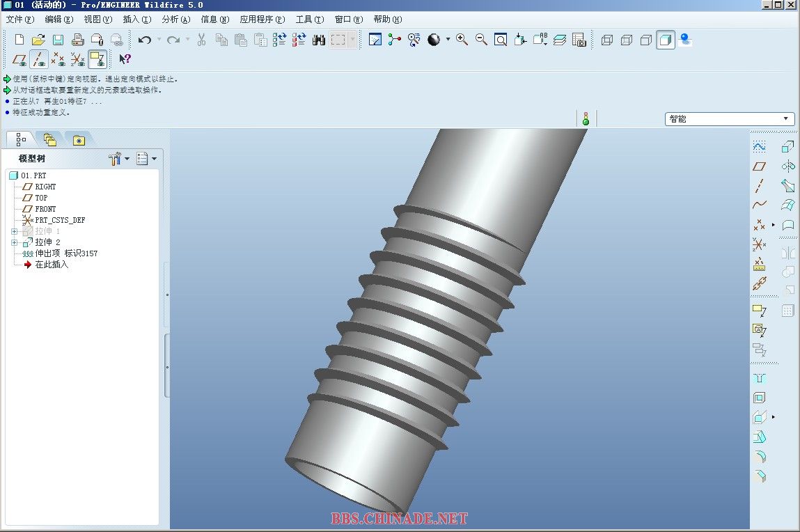Toggle datum planes display
This screenshot has width=800, height=532.
coord(19,59)
